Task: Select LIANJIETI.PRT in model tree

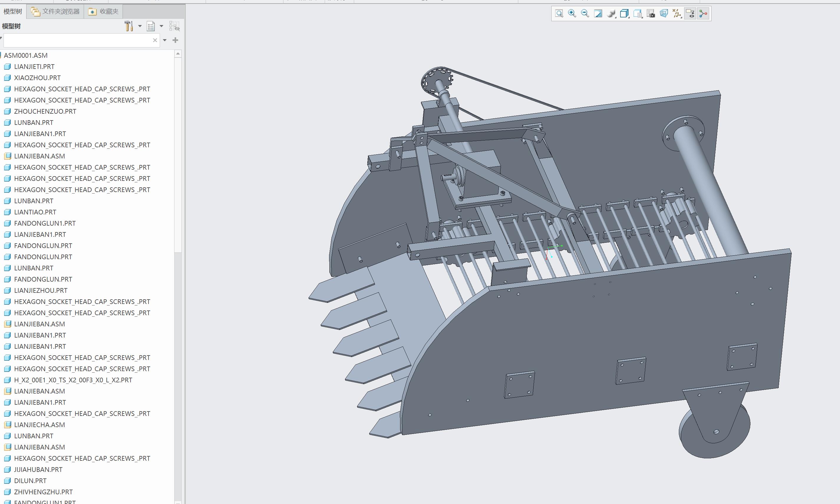Action: (x=34, y=67)
